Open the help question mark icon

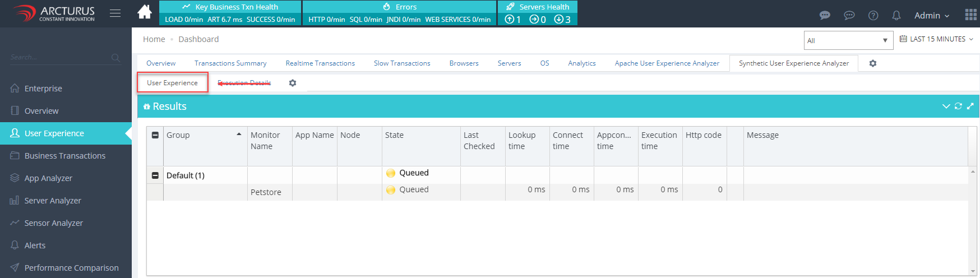coord(873,16)
